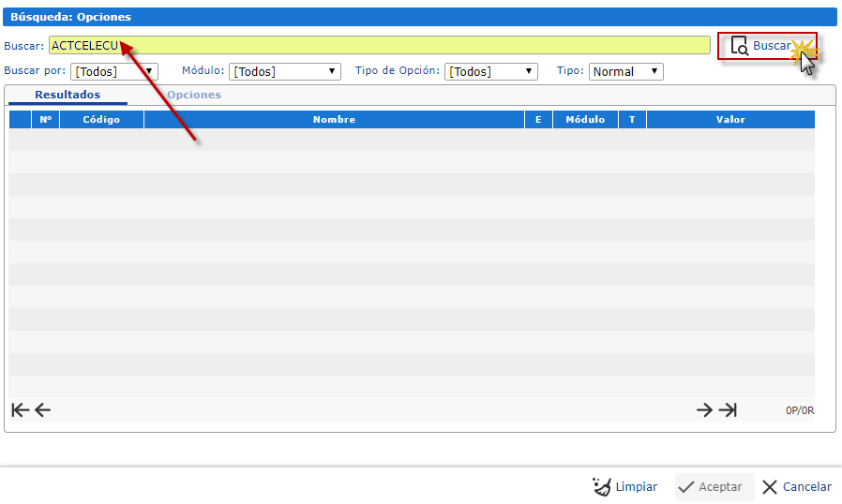Click the Valor column header
The image size is (842, 504).
coord(730,120)
